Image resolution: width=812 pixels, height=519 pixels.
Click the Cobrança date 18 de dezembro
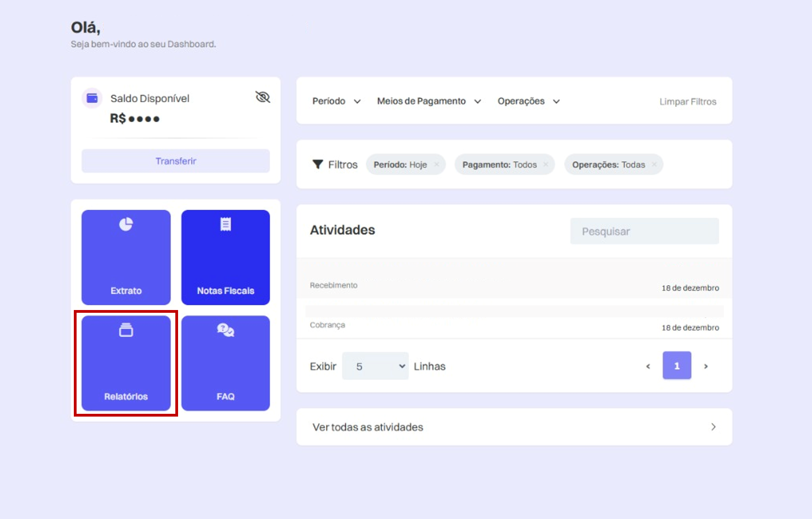point(690,328)
